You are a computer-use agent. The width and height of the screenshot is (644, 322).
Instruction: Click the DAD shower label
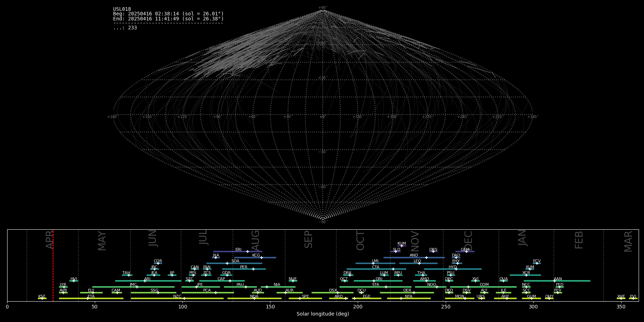coord(456,255)
